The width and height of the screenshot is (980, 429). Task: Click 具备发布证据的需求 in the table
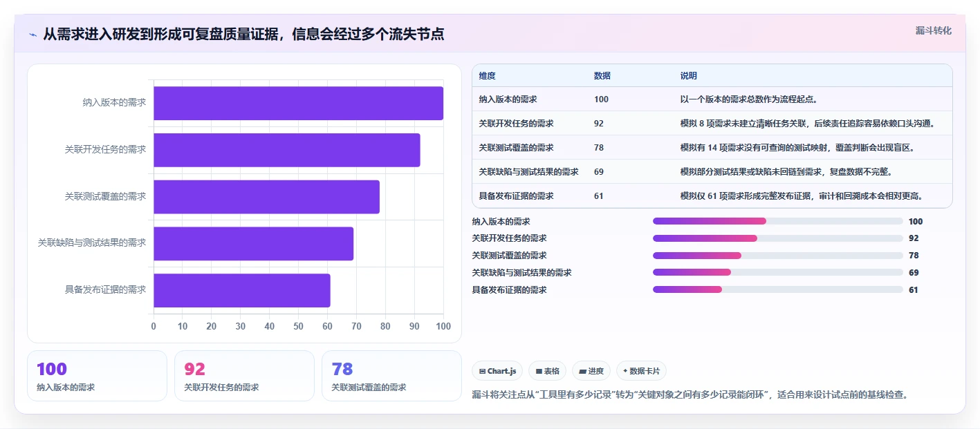click(x=516, y=196)
